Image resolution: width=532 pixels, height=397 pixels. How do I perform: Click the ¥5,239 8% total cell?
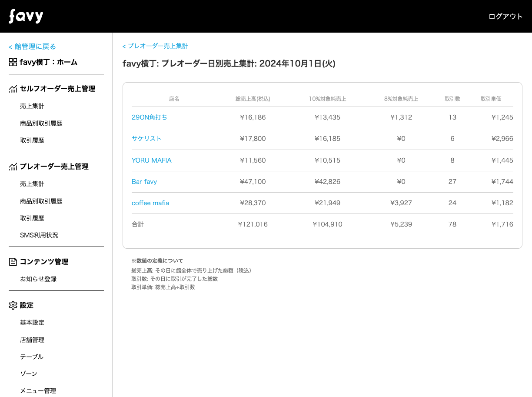401,224
